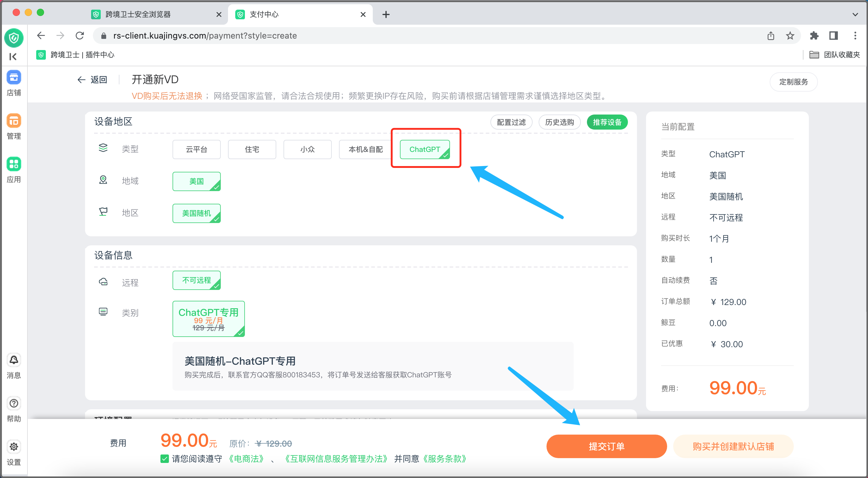This screenshot has width=868, height=478.
Task: Click the browser forward arrow
Action: pyautogui.click(x=60, y=36)
